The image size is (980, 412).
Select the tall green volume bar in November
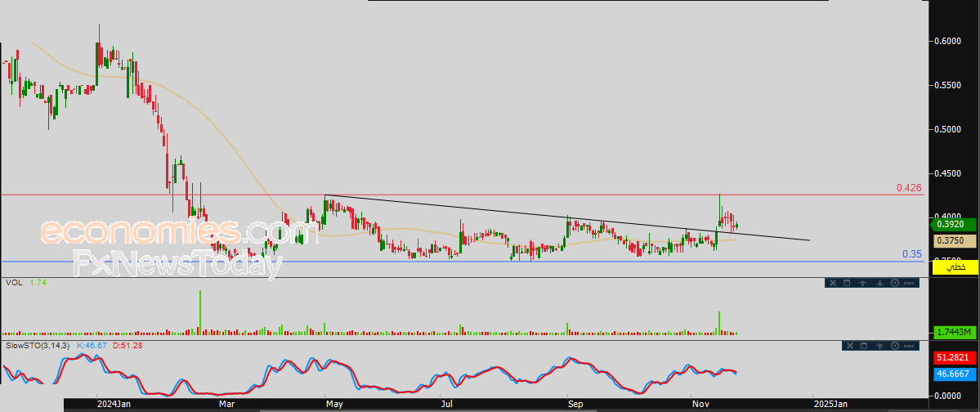719,322
